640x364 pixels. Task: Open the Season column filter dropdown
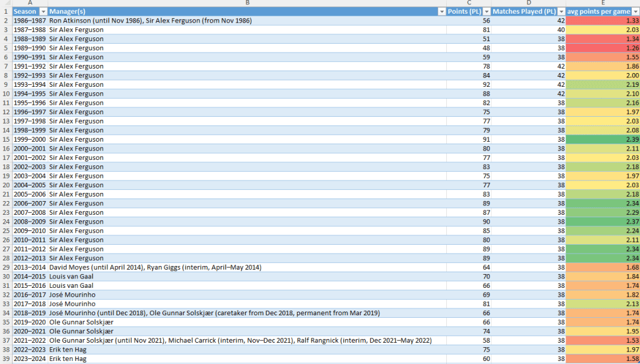pyautogui.click(x=42, y=12)
